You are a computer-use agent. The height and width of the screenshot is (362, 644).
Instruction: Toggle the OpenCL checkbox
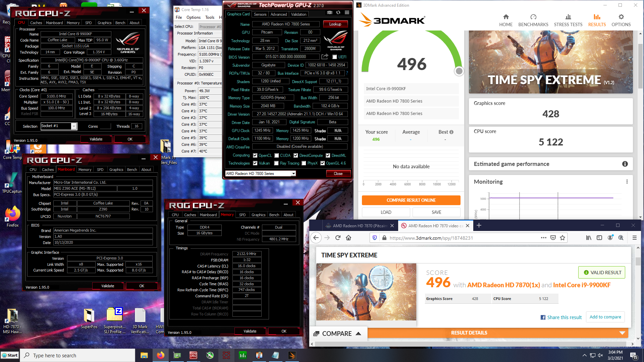(x=255, y=156)
